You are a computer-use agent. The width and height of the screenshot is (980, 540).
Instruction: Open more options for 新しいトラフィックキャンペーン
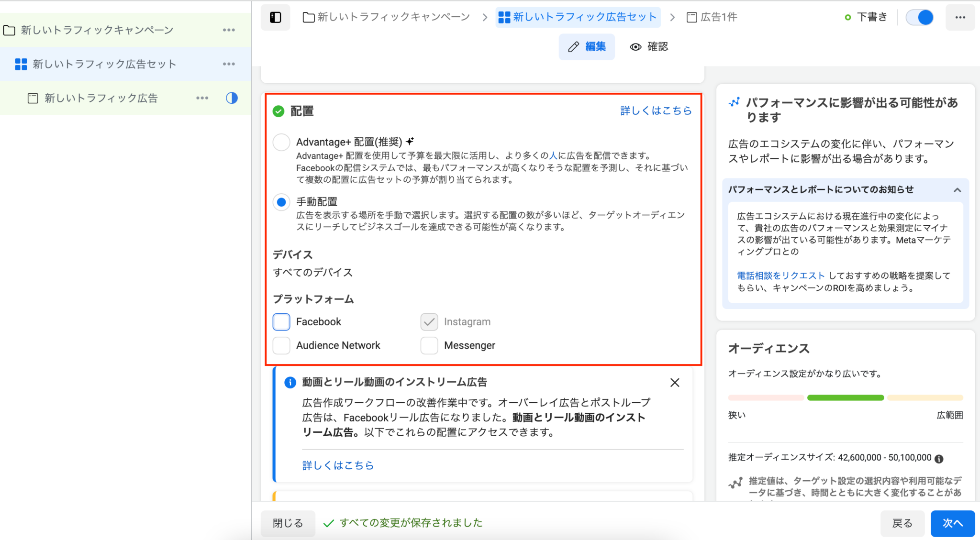click(x=229, y=30)
